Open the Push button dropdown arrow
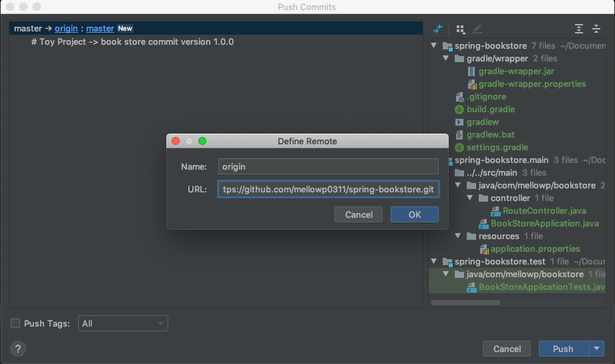Image resolution: width=615 pixels, height=364 pixels. tap(596, 349)
